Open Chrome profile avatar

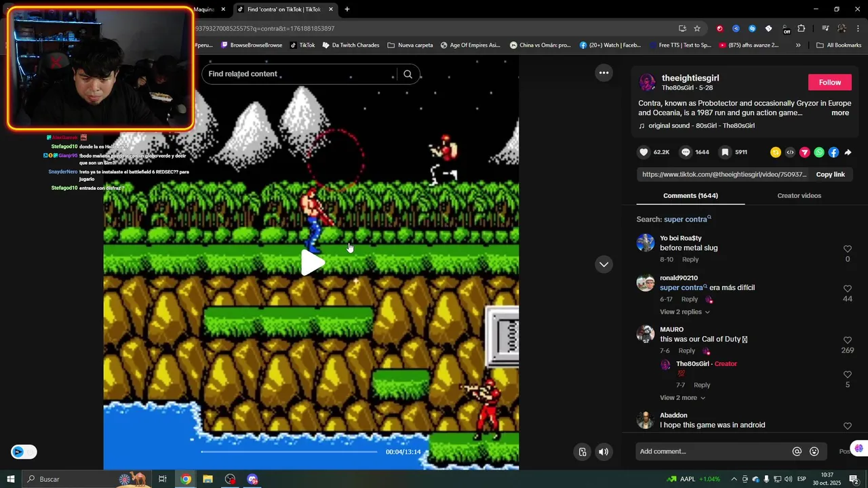click(x=842, y=28)
